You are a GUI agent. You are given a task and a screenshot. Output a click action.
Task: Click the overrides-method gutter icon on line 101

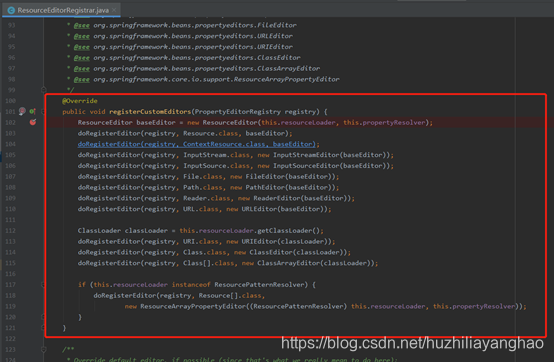[33, 111]
